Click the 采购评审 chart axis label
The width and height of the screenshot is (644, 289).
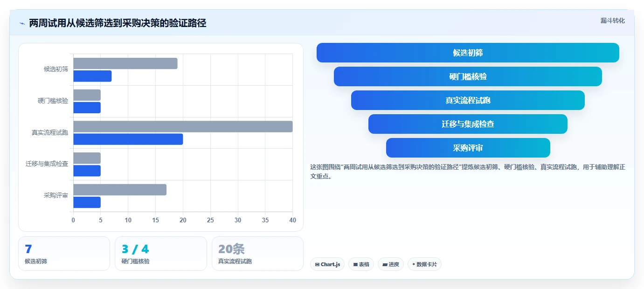(56, 195)
